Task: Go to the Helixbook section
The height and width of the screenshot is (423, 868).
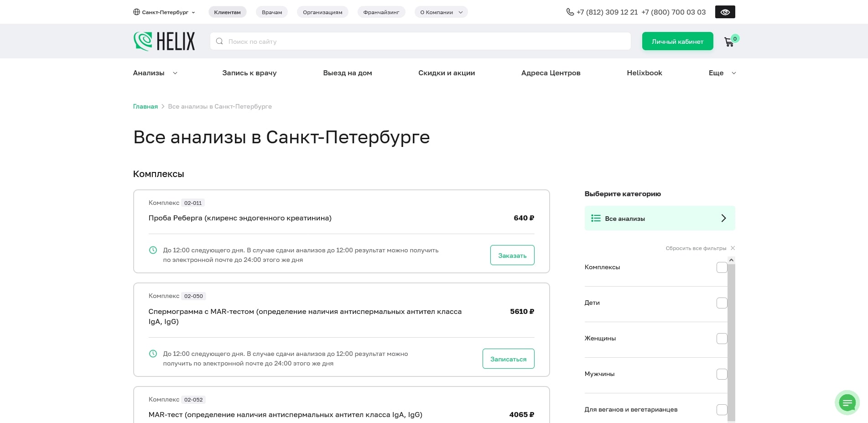Action: (645, 73)
